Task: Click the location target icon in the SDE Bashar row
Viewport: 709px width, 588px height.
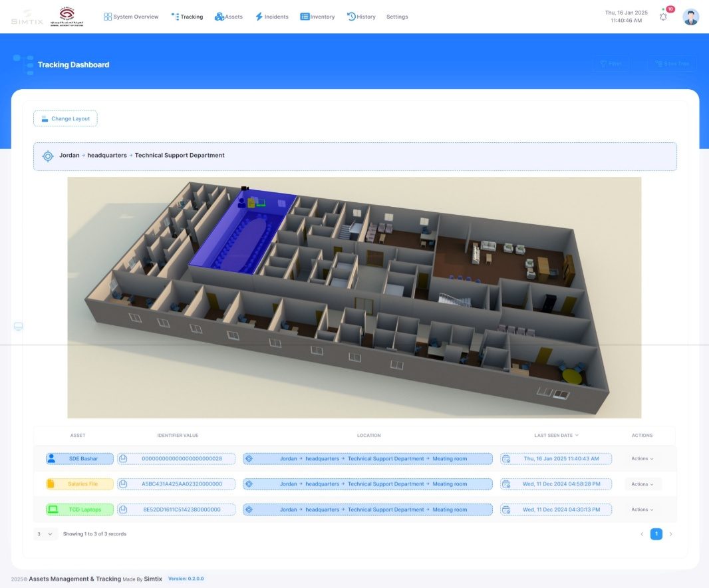Action: tap(249, 459)
